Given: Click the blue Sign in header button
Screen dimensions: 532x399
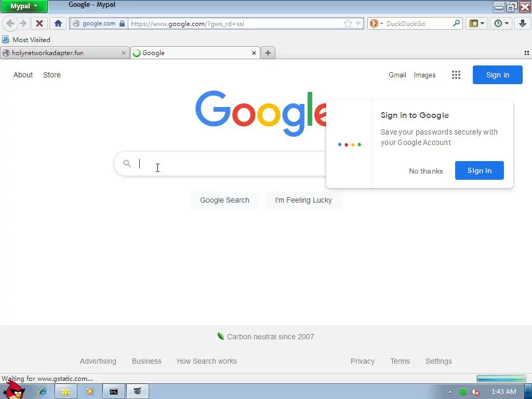Looking at the screenshot, I should click(x=497, y=75).
